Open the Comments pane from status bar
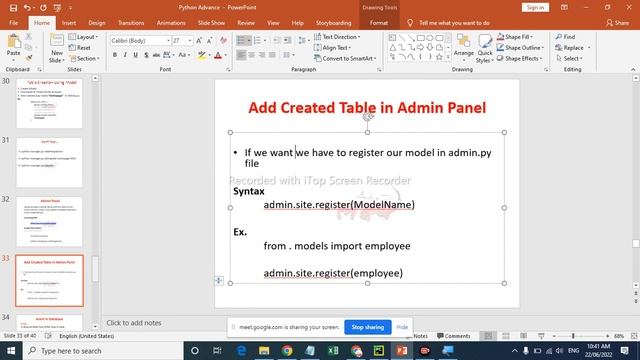 (x=453, y=336)
